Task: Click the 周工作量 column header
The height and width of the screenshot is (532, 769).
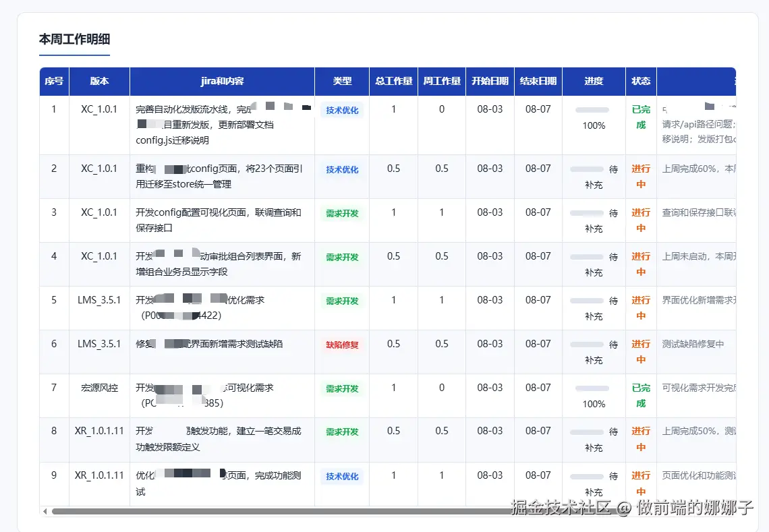Action: pyautogui.click(x=441, y=81)
